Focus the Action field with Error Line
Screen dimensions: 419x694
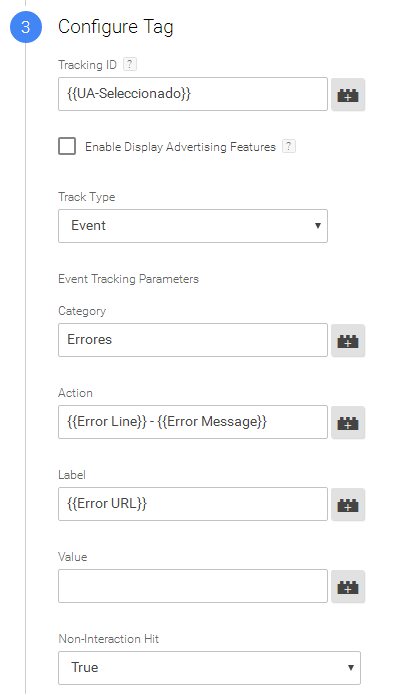pos(193,422)
